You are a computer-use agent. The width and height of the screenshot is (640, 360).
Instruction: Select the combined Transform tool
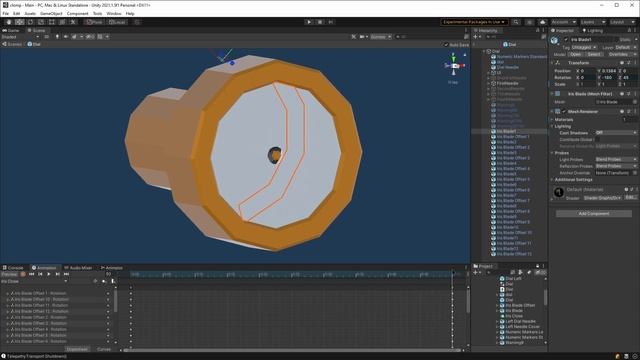pos(62,22)
